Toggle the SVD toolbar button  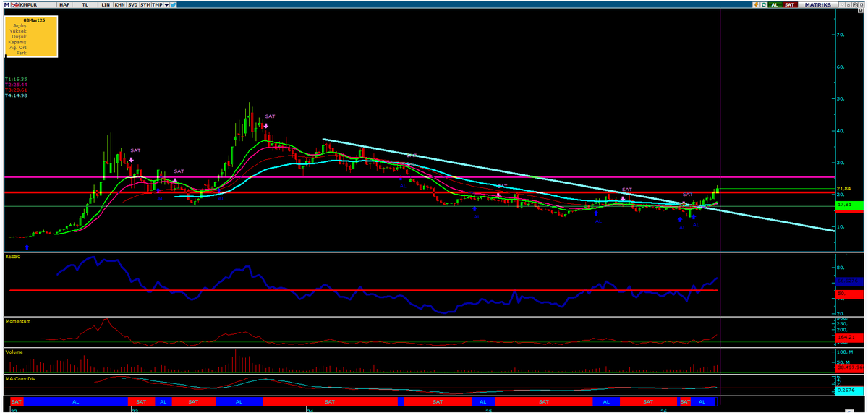(x=132, y=5)
